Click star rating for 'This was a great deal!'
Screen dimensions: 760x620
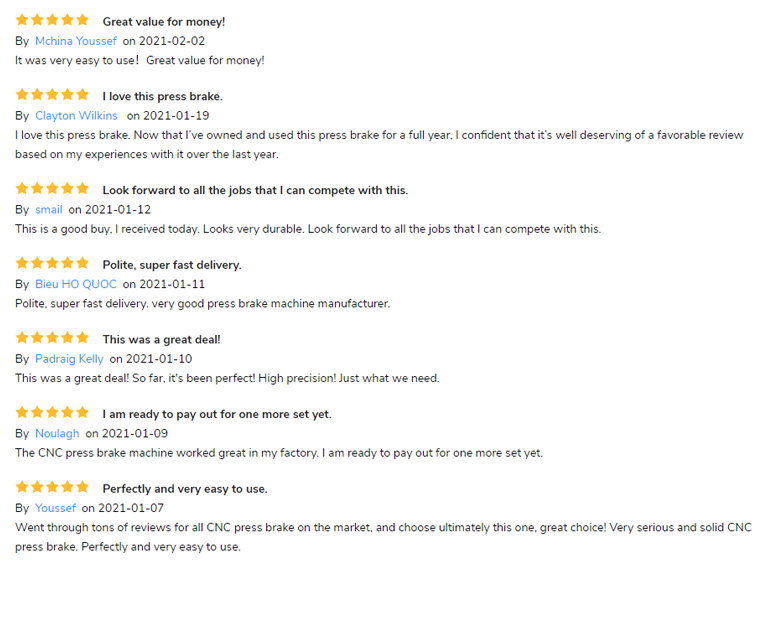click(x=52, y=338)
